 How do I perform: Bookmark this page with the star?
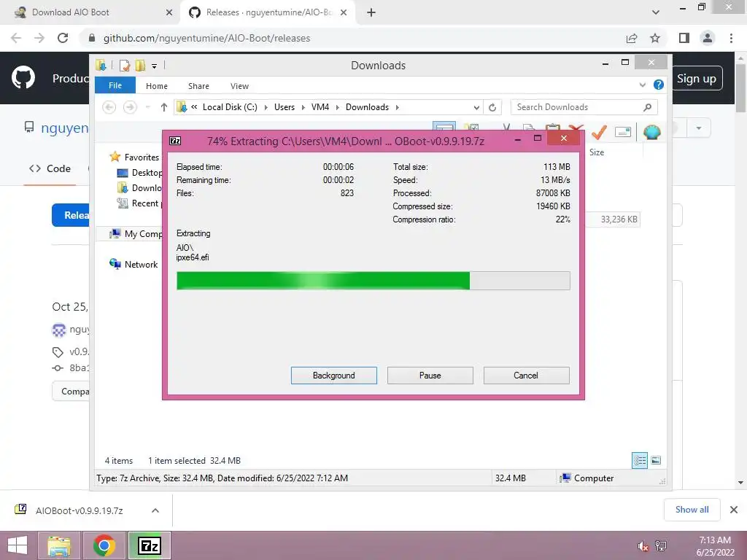point(655,38)
